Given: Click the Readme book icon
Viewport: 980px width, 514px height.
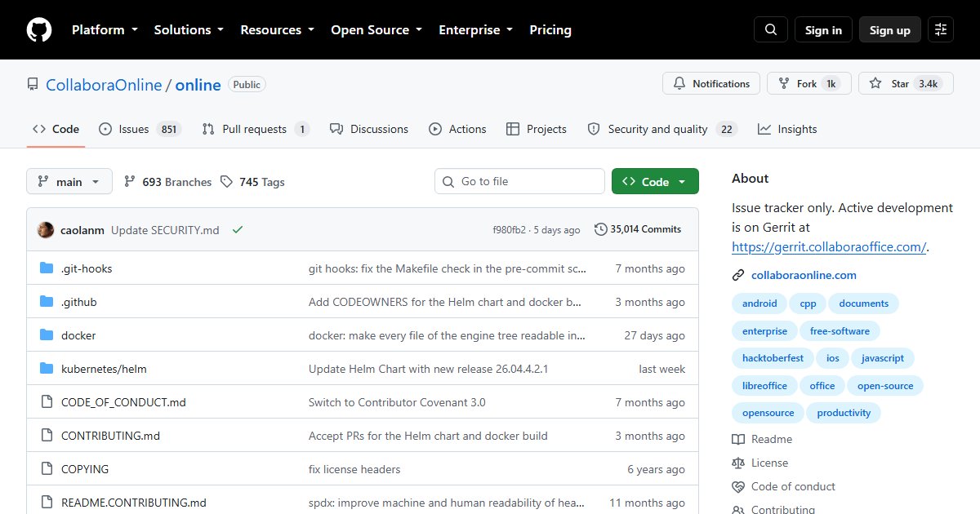Looking at the screenshot, I should (x=738, y=439).
